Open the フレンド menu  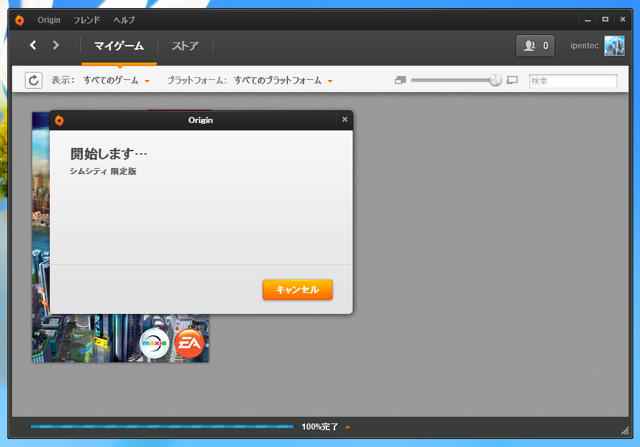tap(87, 20)
